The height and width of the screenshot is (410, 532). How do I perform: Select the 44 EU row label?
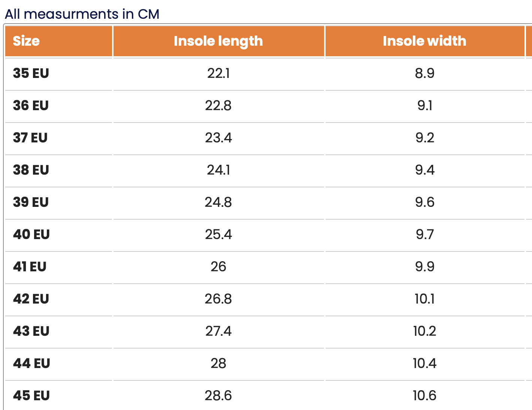click(31, 363)
